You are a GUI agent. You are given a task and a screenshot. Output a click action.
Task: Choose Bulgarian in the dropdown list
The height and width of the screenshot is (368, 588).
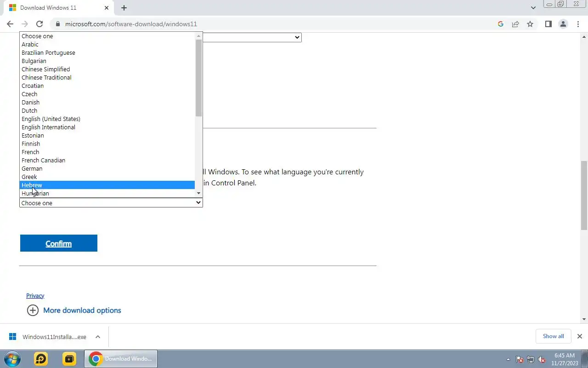coord(107,61)
